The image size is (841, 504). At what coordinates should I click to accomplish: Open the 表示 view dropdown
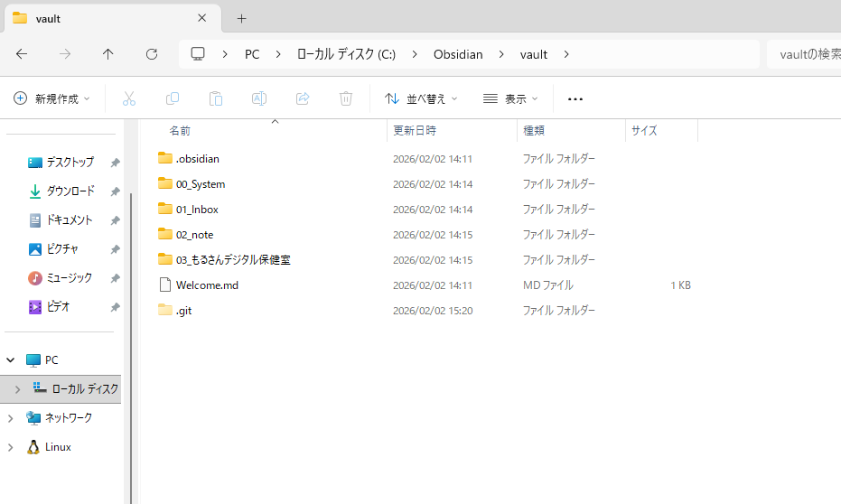tap(511, 98)
